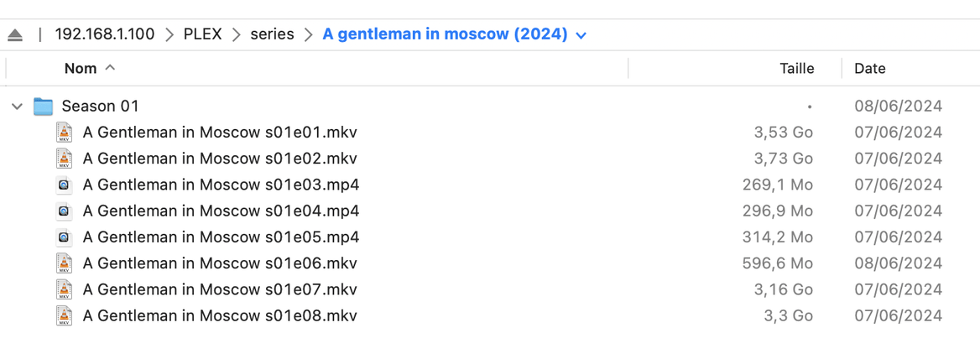Click the MKV icon for episode s01e06
Viewport: 980px width, 359px height.
click(64, 263)
